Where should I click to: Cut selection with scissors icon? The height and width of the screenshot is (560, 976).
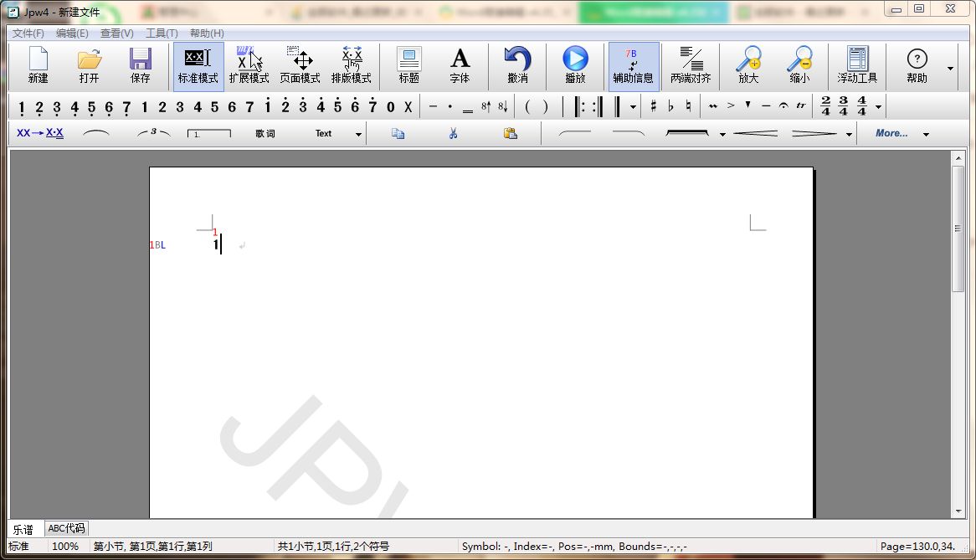coord(453,133)
